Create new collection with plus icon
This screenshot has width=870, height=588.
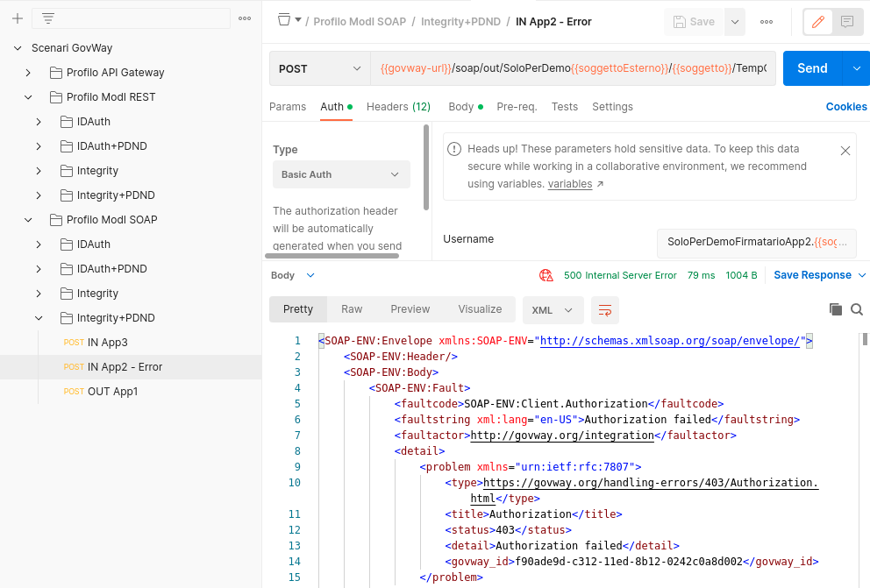[x=18, y=19]
